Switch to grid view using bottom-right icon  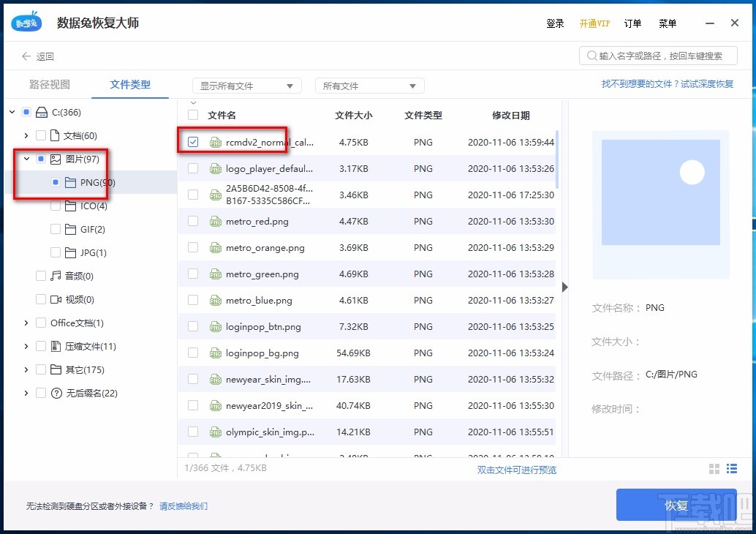714,468
